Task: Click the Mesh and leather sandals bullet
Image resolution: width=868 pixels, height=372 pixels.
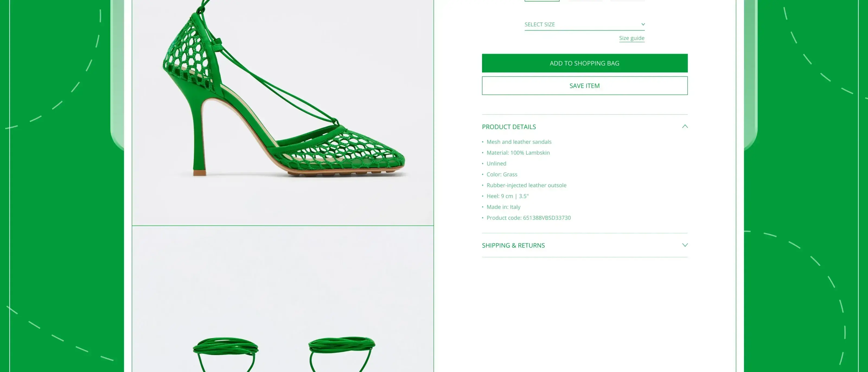Action: [x=519, y=142]
